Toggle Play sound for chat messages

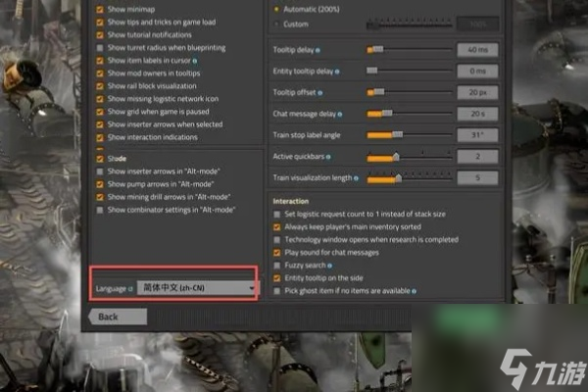click(276, 253)
